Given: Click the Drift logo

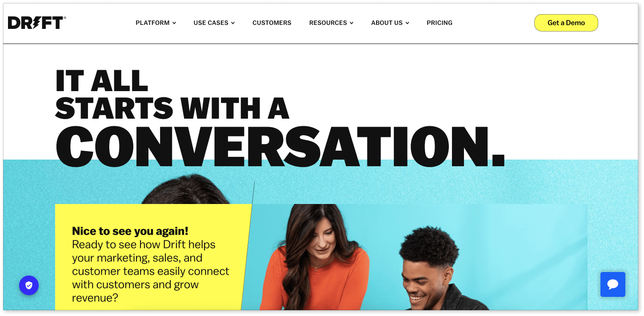Looking at the screenshot, I should pyautogui.click(x=37, y=23).
